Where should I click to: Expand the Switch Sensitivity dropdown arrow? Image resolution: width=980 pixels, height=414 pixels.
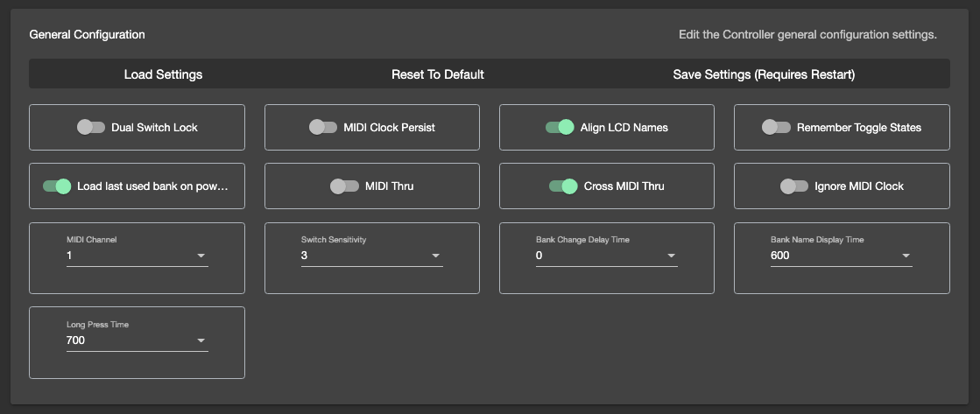(435, 256)
